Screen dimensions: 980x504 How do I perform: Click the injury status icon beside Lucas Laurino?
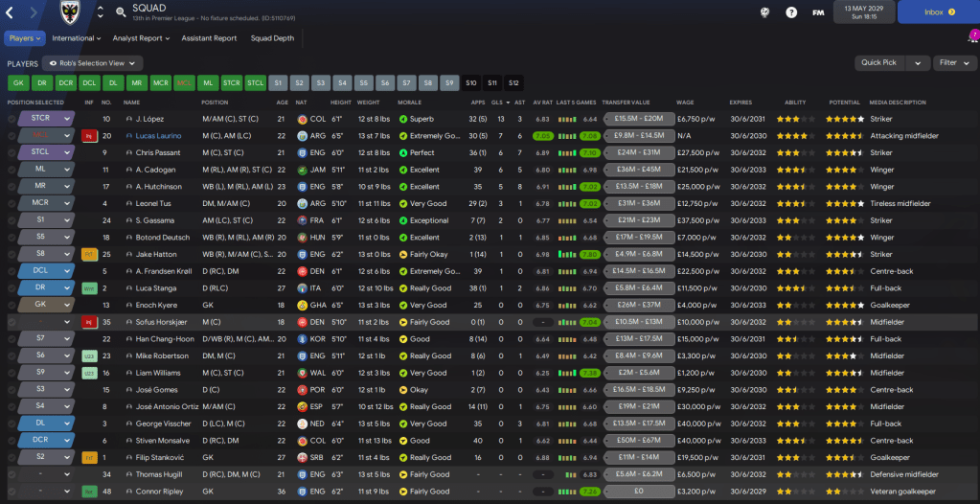89,136
